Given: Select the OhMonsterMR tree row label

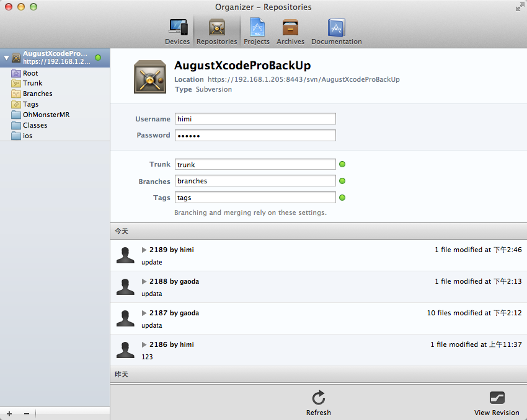Looking at the screenshot, I should coord(46,115).
